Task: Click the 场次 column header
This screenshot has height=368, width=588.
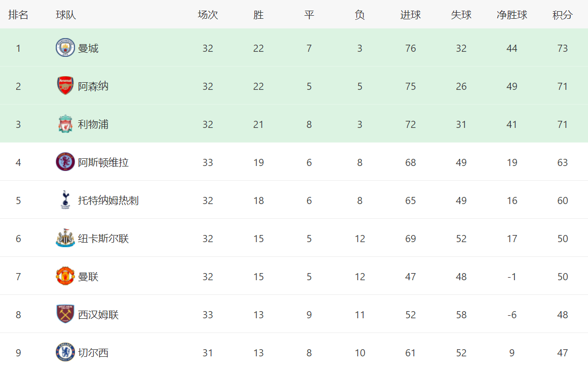Action: click(x=208, y=15)
